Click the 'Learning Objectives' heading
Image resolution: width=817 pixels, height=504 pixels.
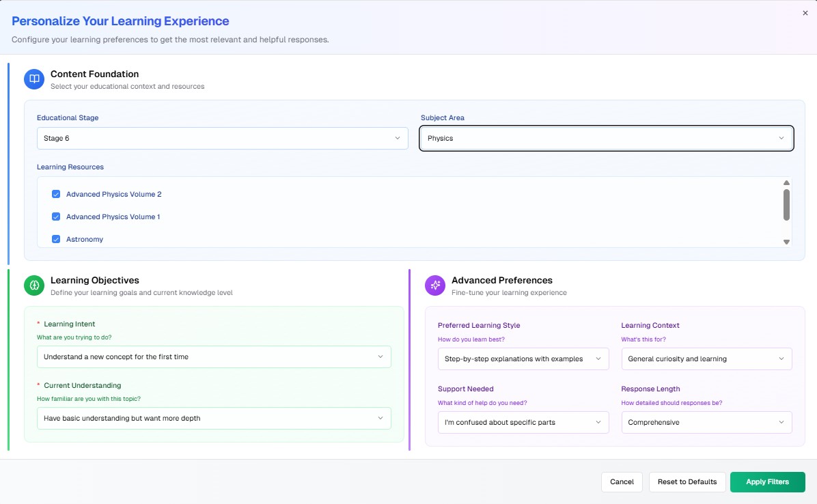[x=95, y=280]
